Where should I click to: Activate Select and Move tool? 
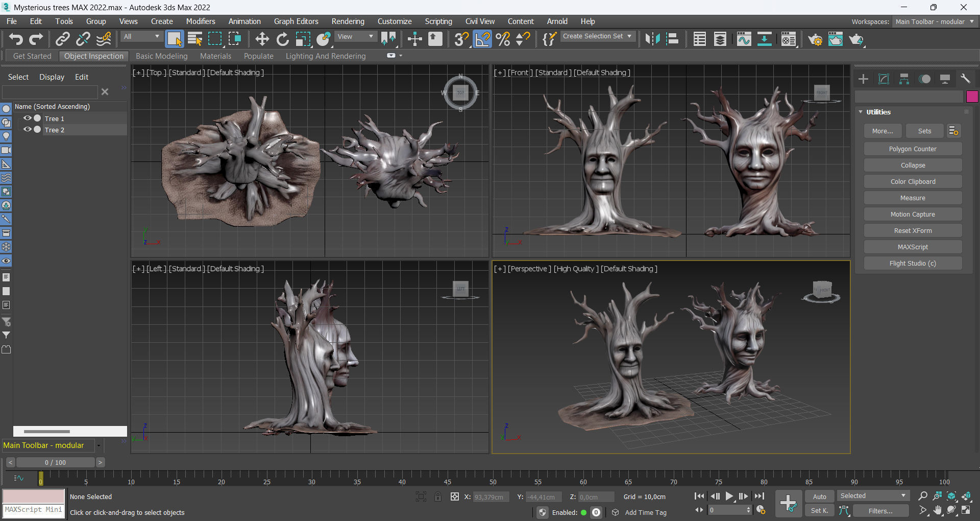(262, 39)
